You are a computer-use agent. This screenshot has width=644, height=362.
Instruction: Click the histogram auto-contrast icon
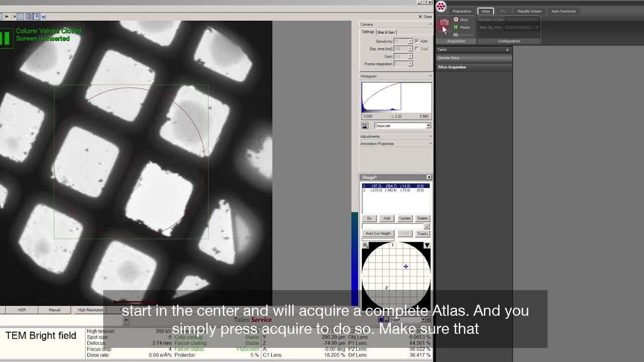pyautogui.click(x=365, y=126)
